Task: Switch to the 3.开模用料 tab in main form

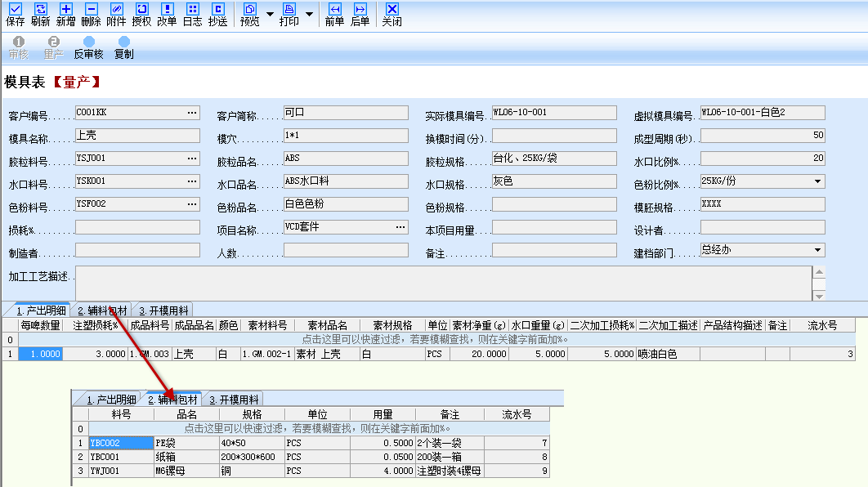Action: [163, 311]
